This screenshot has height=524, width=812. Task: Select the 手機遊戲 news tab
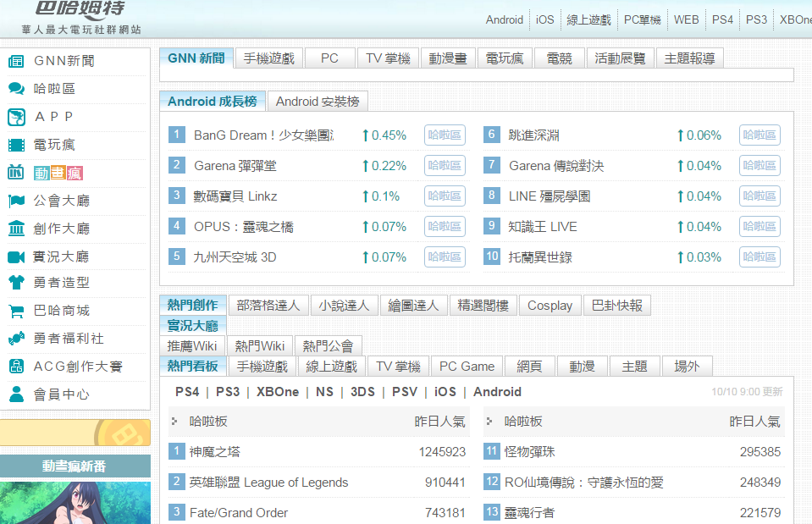click(268, 58)
